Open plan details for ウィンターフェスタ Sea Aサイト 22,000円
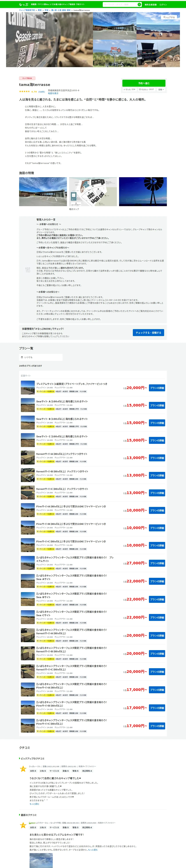Viewport: 186px width, 868px height. 157,581
